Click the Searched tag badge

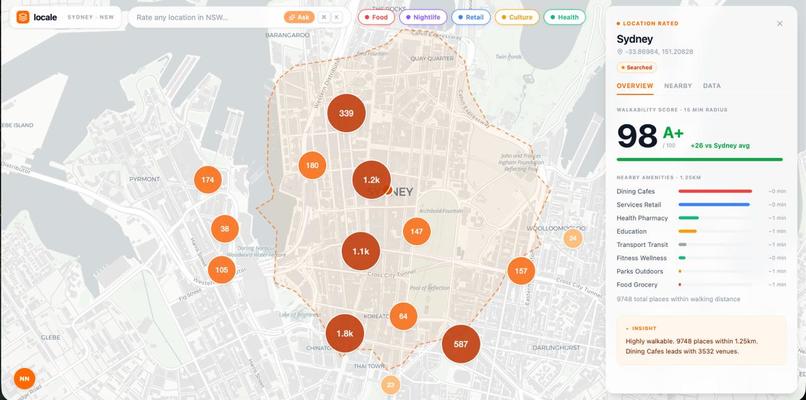[636, 67]
